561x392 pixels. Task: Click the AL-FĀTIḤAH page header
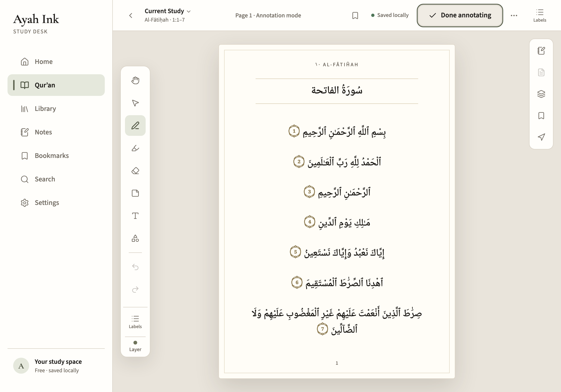coord(337,65)
